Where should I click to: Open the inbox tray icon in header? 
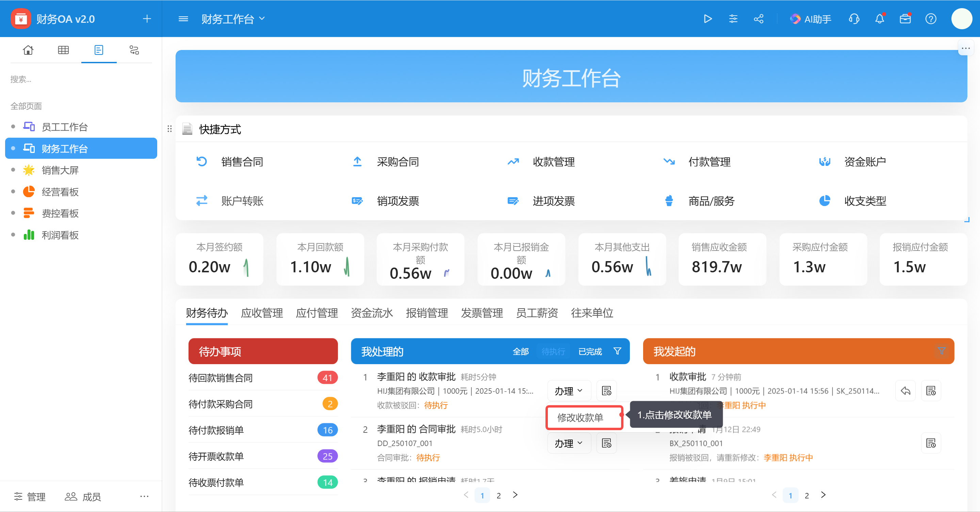[905, 19]
